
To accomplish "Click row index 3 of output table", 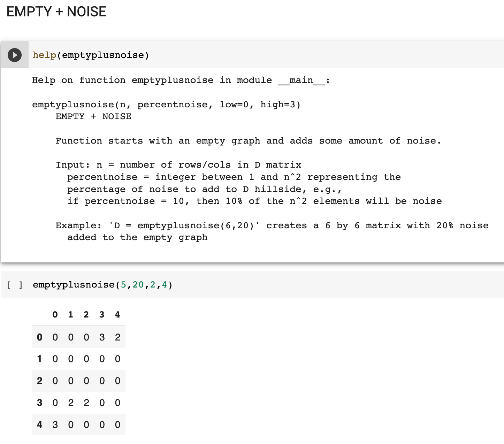I will [39, 403].
